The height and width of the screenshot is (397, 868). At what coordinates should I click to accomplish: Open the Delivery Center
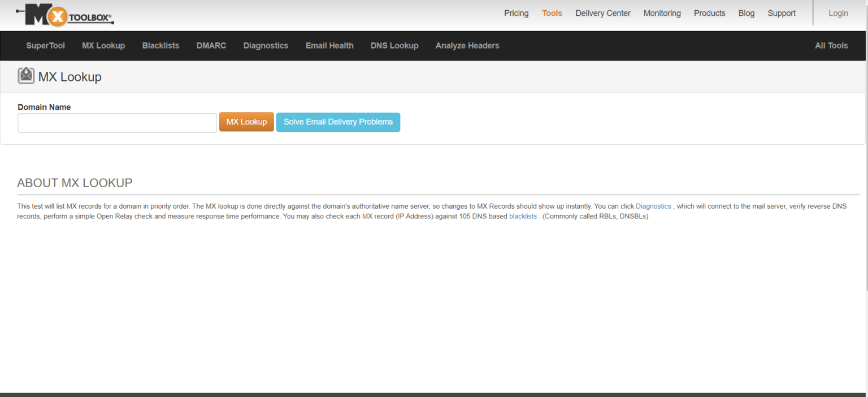(602, 13)
